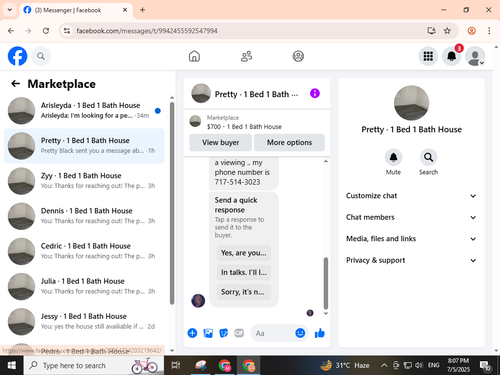
Task: Open Task View on the taskbar
Action: coord(176,365)
